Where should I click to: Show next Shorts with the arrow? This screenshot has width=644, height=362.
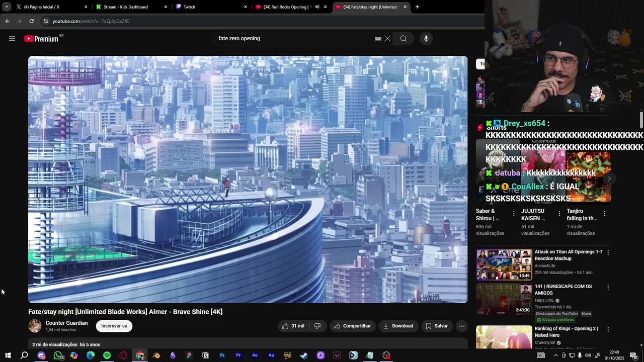609,178
